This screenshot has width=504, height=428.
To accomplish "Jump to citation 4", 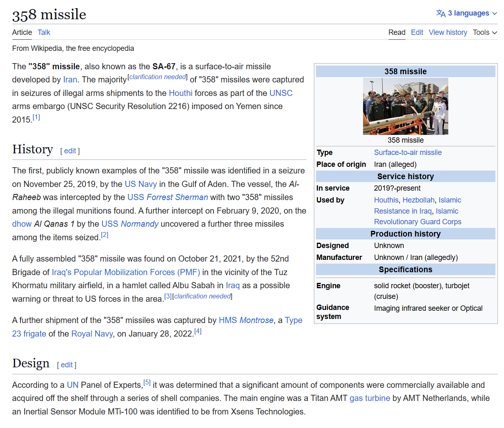I will tap(198, 331).
